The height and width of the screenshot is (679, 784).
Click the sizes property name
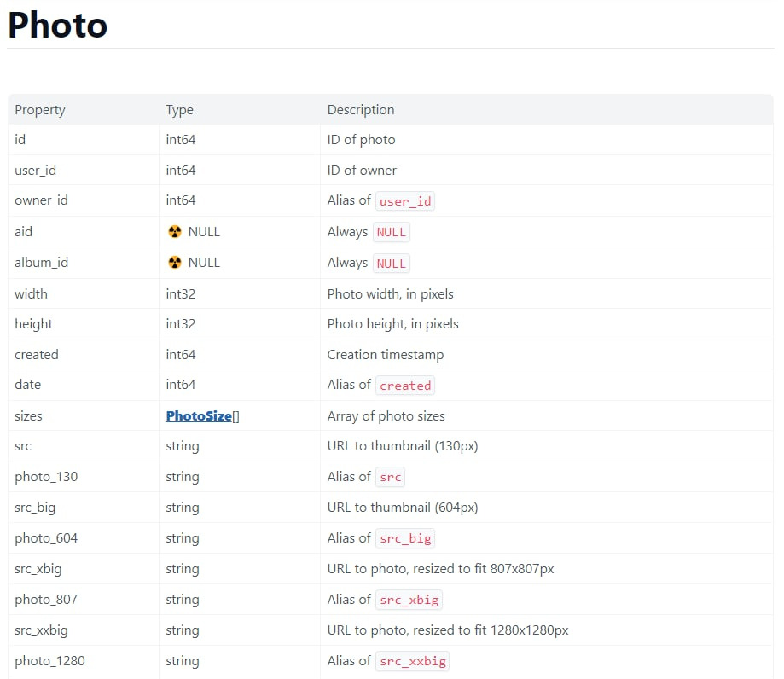coord(28,416)
